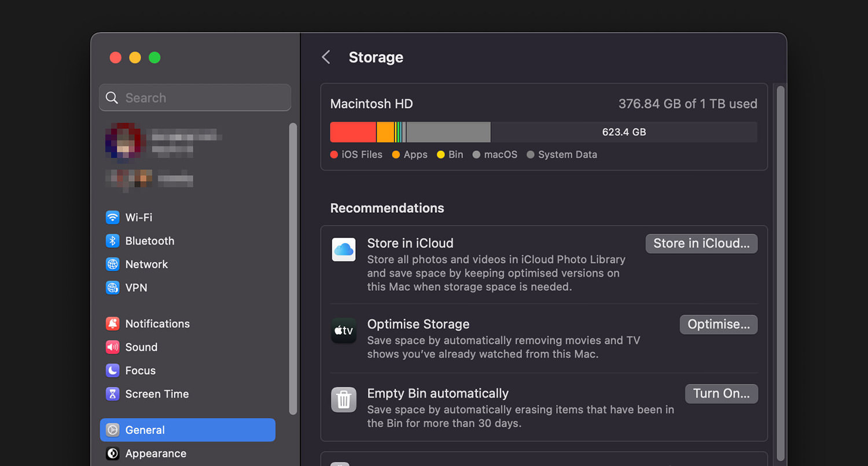Screen dimensions: 868x466
Task: Click Turn On… for Empty Bin
Action: [722, 394]
